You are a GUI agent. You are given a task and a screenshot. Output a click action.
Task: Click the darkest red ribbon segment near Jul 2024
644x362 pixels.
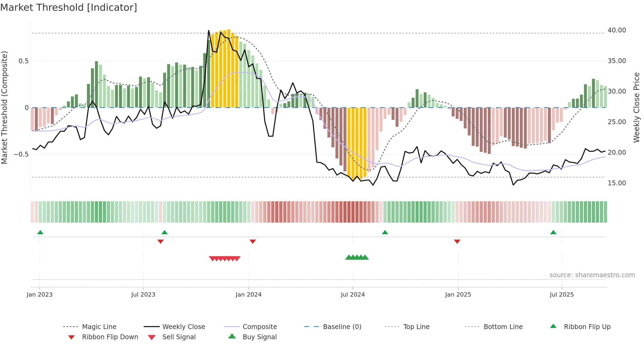(349, 212)
